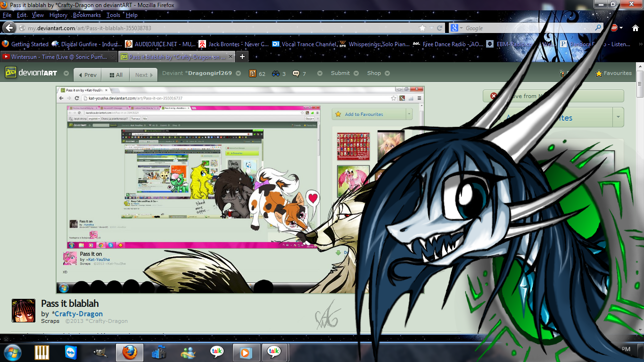Open the View menu
This screenshot has height=362, width=644.
click(x=38, y=15)
